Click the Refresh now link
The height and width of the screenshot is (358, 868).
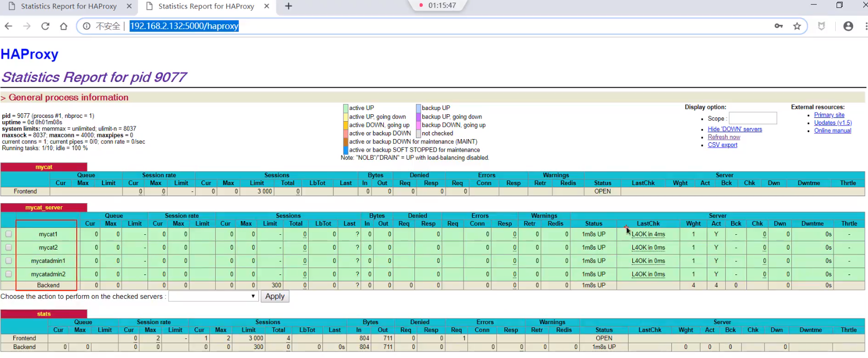tap(724, 137)
